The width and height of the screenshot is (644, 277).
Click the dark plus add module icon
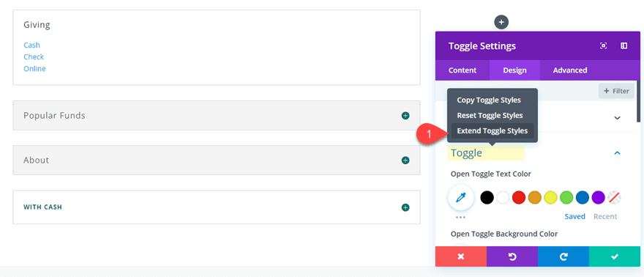tap(501, 22)
